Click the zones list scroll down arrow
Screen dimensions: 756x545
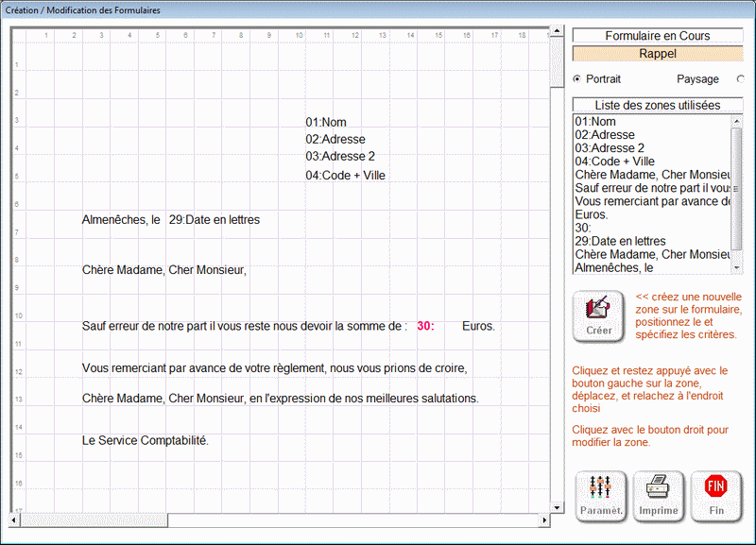click(x=737, y=267)
